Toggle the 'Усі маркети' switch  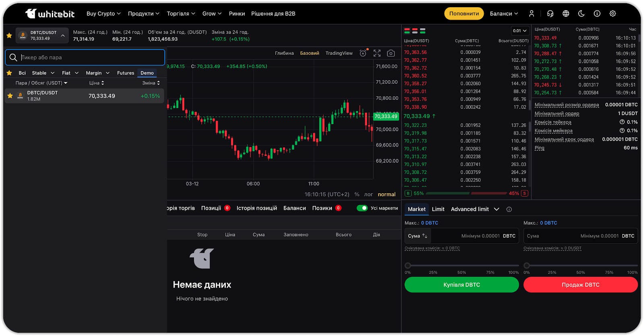(362, 208)
